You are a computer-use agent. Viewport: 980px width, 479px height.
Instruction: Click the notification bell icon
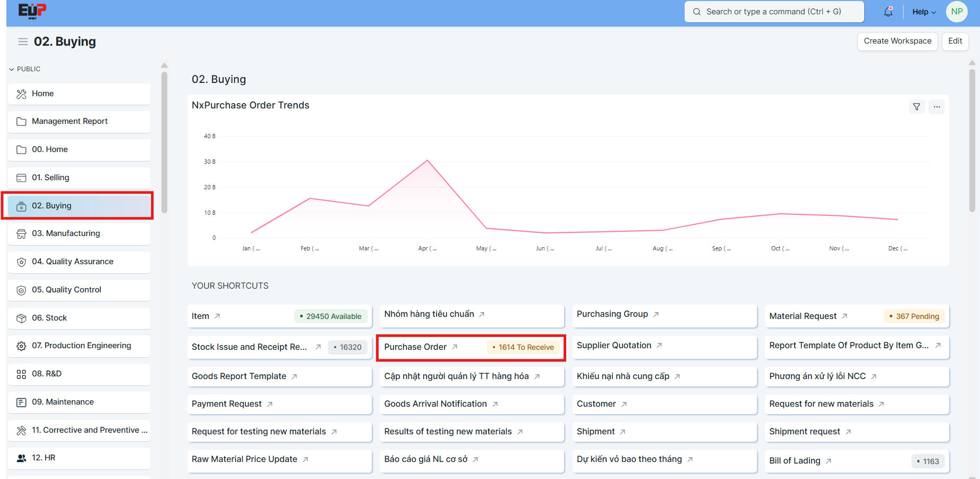point(888,12)
